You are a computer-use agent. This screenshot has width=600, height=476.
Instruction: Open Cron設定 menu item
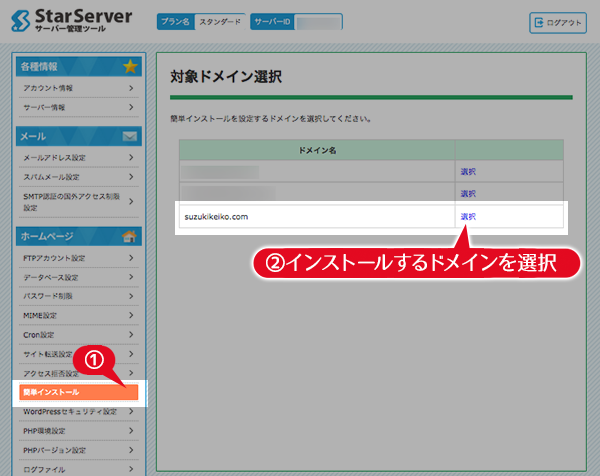(x=78, y=334)
